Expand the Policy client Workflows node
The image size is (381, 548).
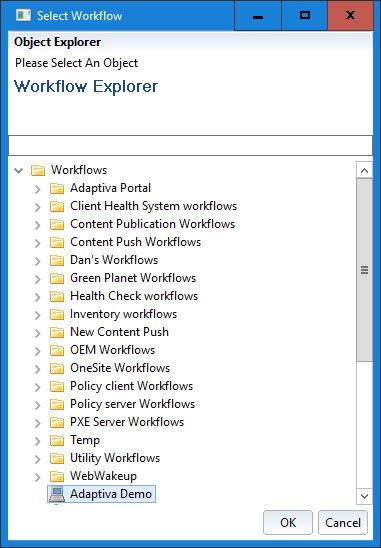coord(38,387)
